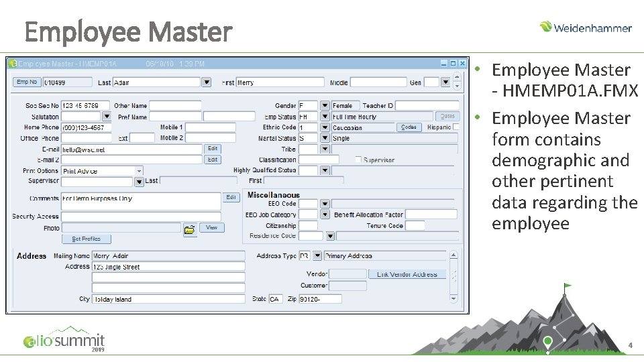This screenshot has height=362, width=644.
Task: Click the Mailing Name field
Action: coord(168,255)
